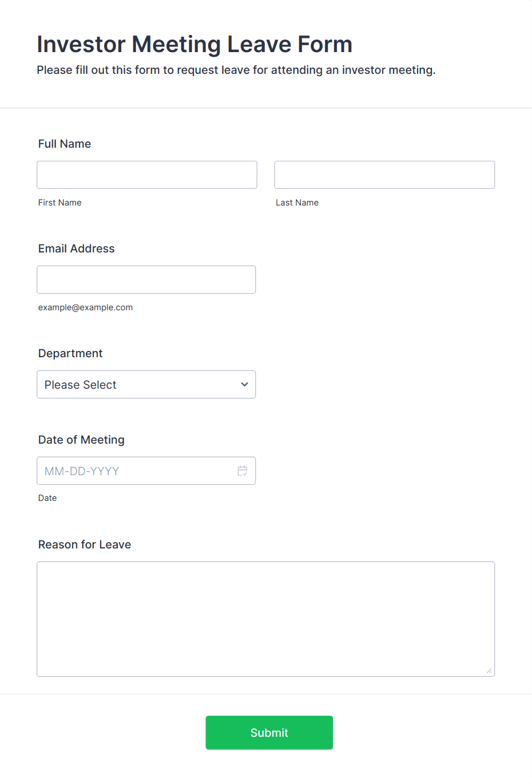
Task: Click the Department field label
Action: click(x=70, y=353)
